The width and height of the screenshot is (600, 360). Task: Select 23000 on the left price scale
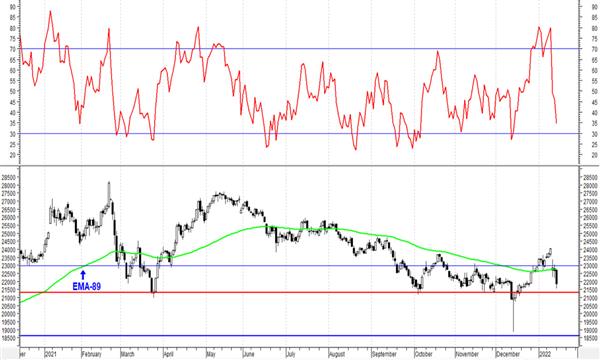(x=8, y=266)
